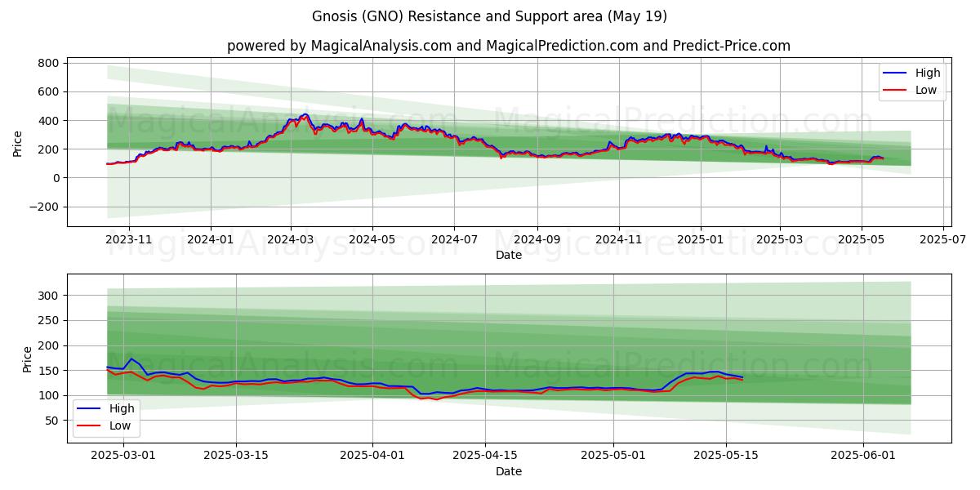
Task: Click the '300' price tick on the bottom chart
Action: [48, 296]
